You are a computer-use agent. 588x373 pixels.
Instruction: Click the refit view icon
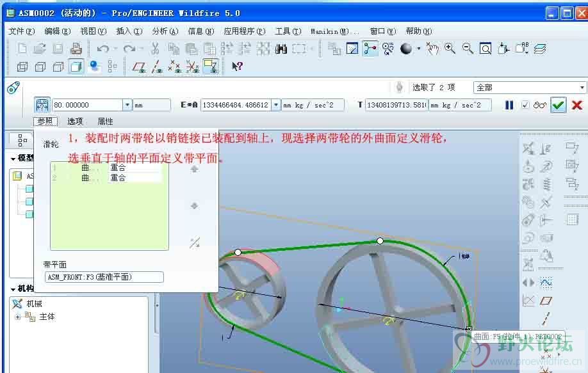click(x=486, y=49)
